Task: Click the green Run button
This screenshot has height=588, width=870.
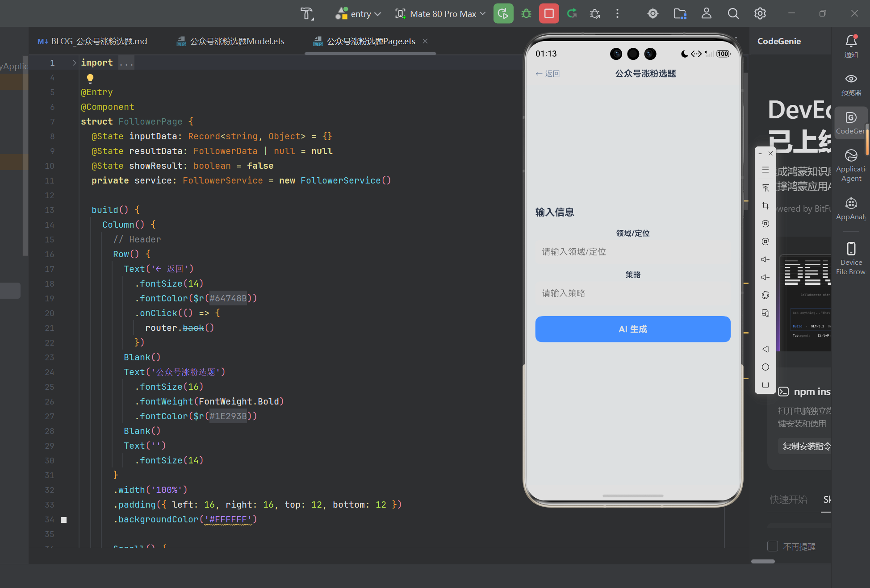Action: click(503, 14)
